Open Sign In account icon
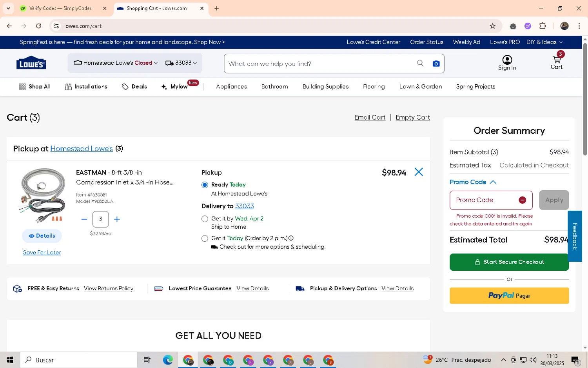The width and height of the screenshot is (588, 368). [507, 63]
